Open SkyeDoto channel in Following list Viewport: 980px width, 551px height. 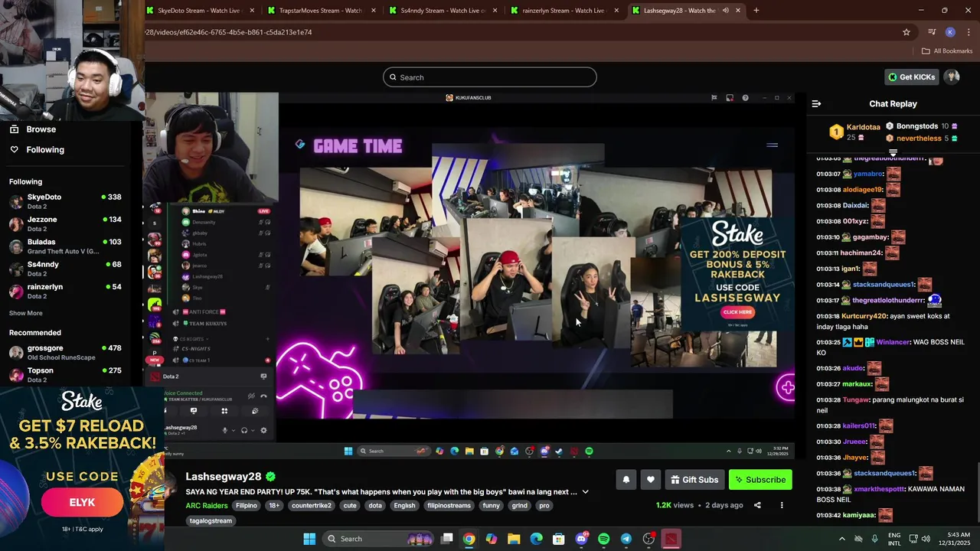65,201
